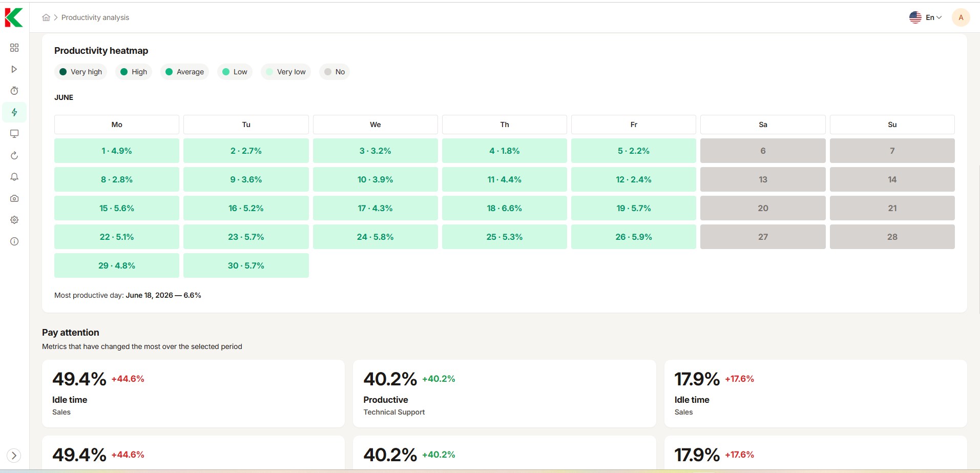Viewport: 980px width, 473px height.
Task: Toggle the Very high legend filter
Action: click(x=80, y=72)
